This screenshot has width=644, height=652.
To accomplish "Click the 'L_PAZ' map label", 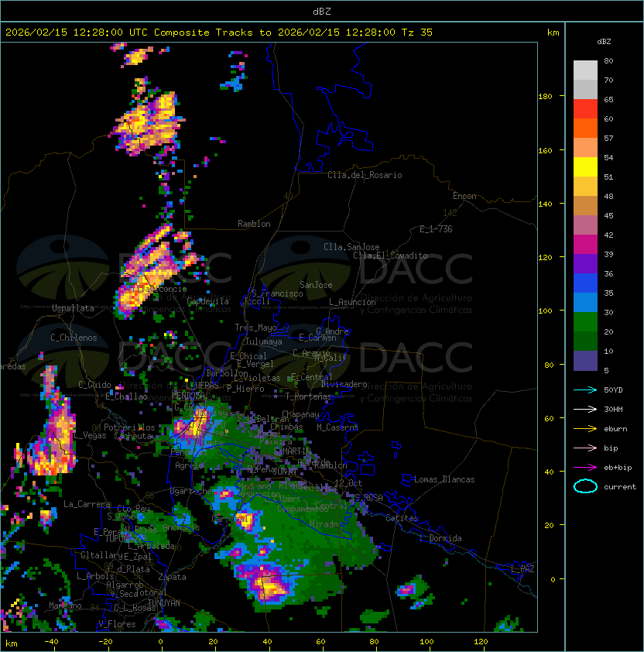I will (522, 569).
